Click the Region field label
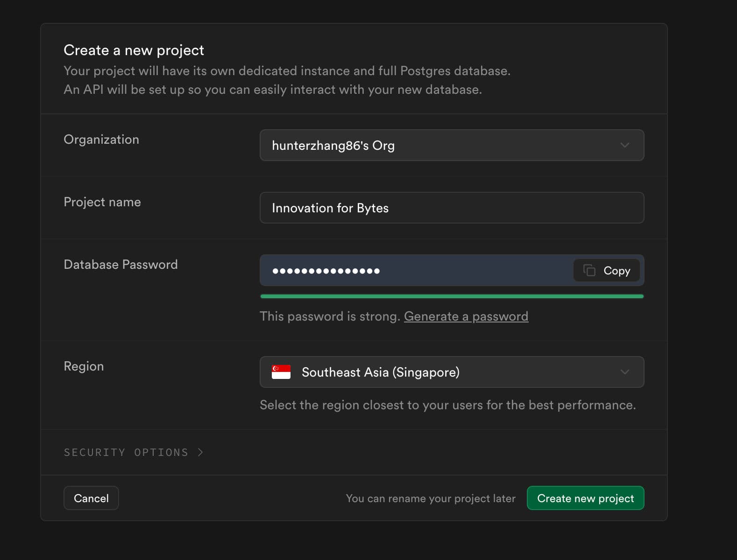The width and height of the screenshot is (737, 560). (x=84, y=366)
